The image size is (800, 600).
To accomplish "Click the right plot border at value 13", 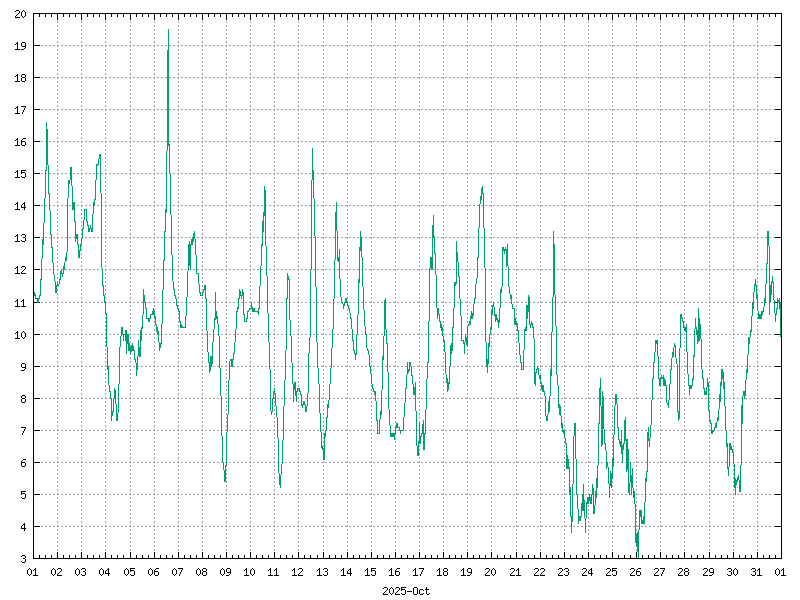I will [781, 238].
